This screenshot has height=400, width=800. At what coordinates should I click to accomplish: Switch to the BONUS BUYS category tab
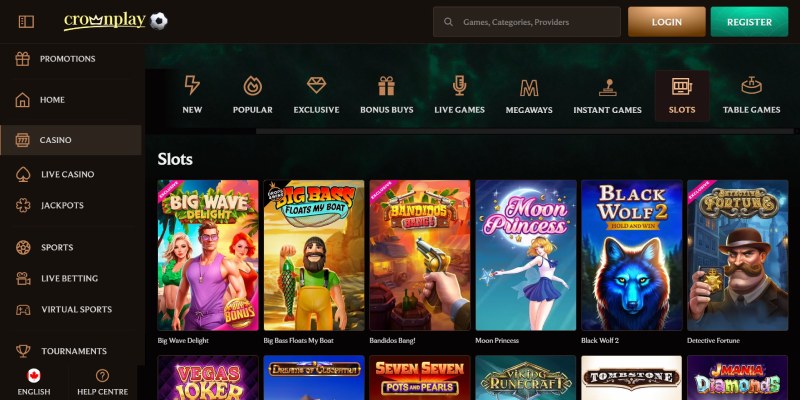click(x=387, y=110)
